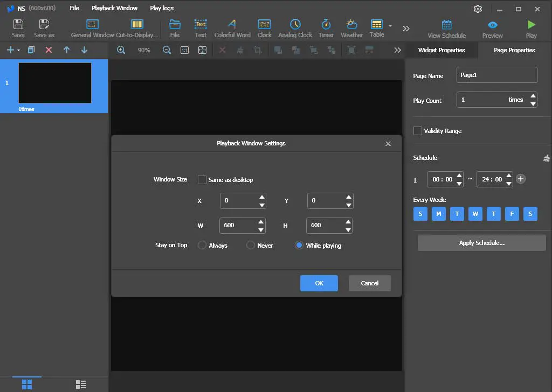Screen dimensions: 552x392
Task: Select Wednesday in the weekly schedule
Action: pyautogui.click(x=475, y=214)
